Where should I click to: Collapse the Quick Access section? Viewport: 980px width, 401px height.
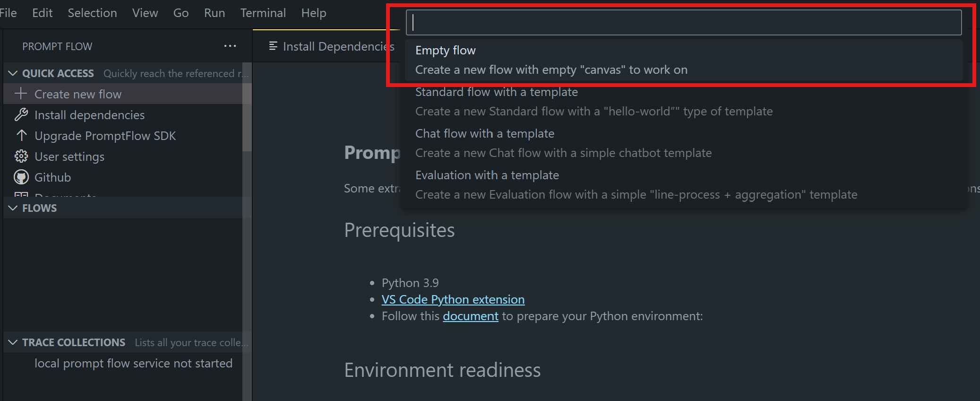13,73
